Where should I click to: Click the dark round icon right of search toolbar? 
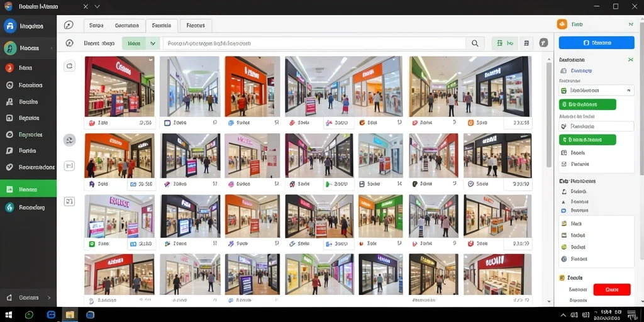(x=543, y=43)
